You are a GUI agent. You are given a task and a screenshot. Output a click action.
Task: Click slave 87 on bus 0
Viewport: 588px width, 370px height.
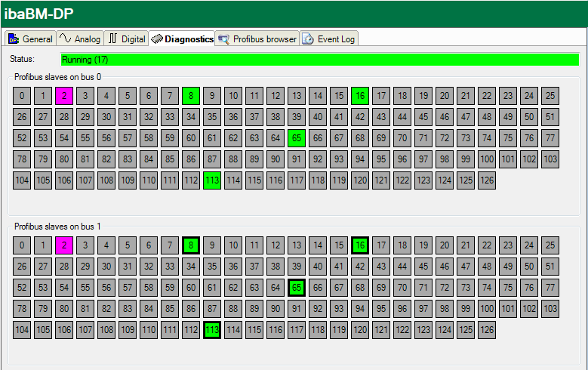click(212, 159)
